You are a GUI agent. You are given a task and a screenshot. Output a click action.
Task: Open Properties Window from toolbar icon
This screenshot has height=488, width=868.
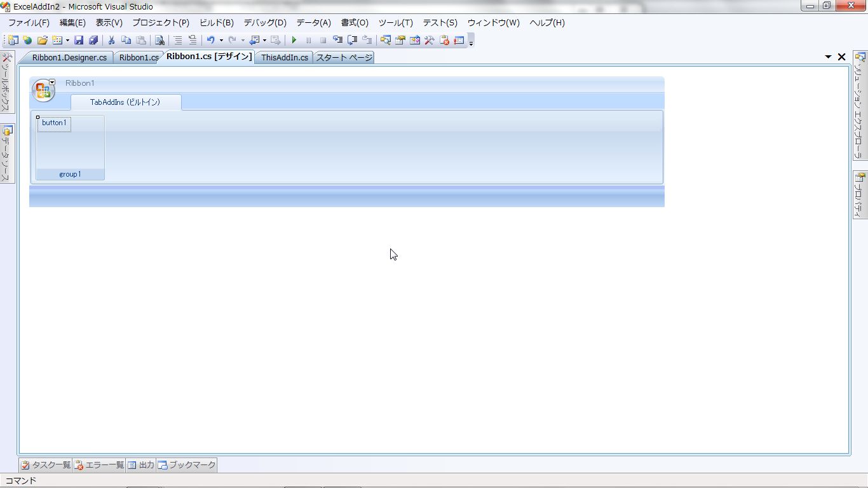(400, 40)
